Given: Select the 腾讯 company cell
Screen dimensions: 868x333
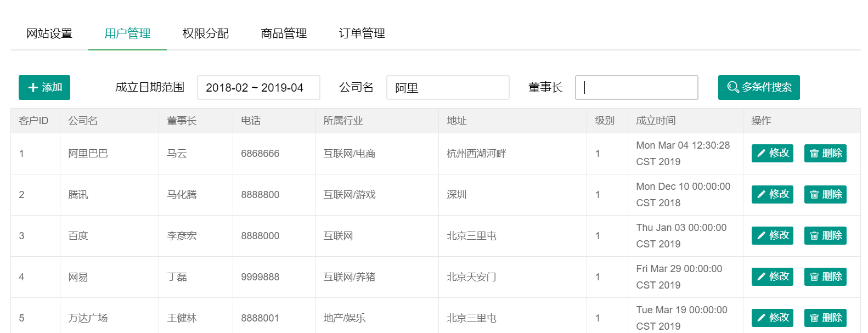Looking at the screenshot, I should click(x=110, y=195).
